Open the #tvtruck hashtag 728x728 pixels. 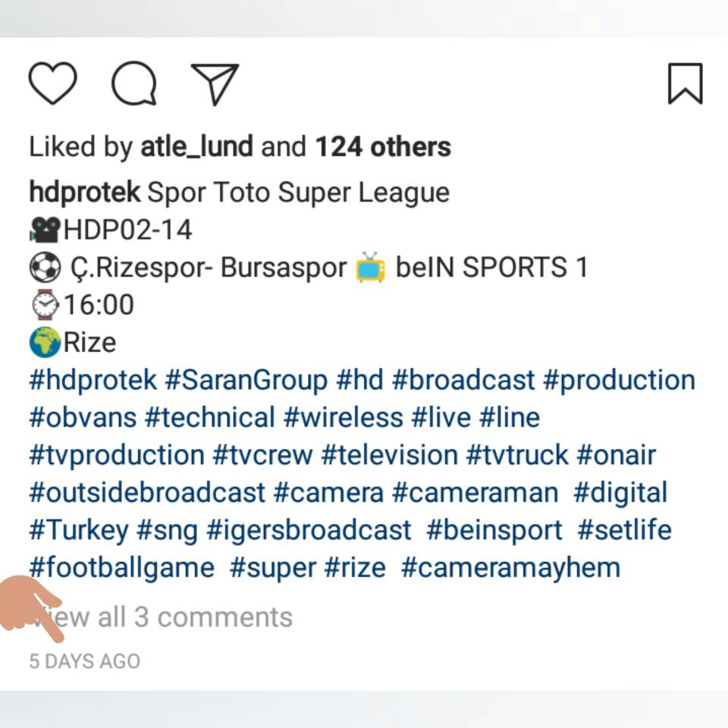coord(516,456)
